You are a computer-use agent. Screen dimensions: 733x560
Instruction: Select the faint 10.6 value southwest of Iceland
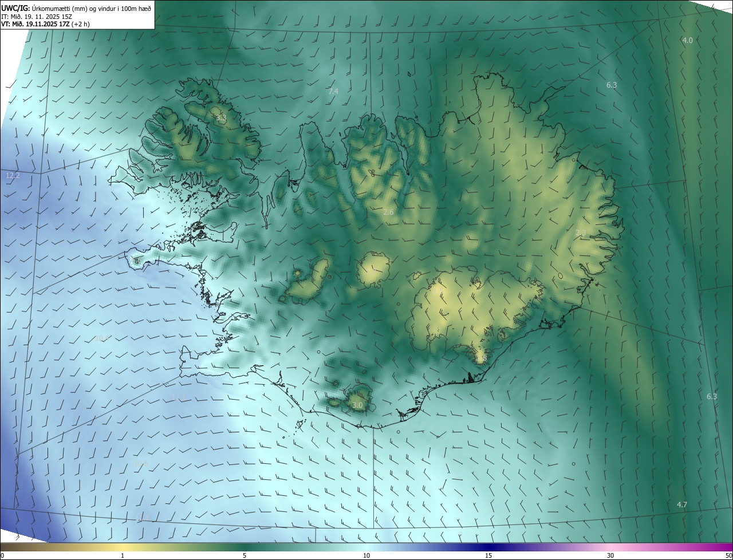tap(141, 463)
